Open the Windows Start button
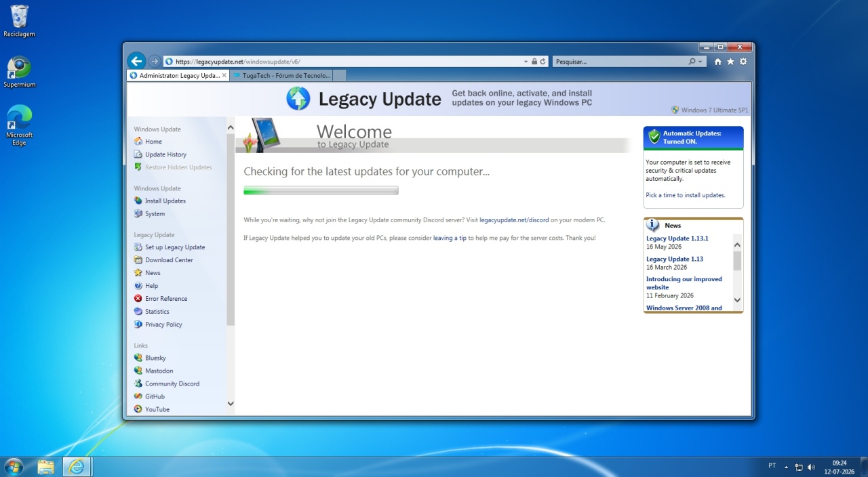The height and width of the screenshot is (477, 868). point(14,466)
